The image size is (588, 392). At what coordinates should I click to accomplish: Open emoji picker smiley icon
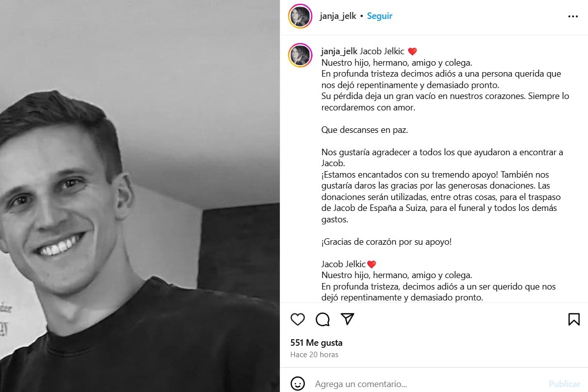tap(298, 384)
